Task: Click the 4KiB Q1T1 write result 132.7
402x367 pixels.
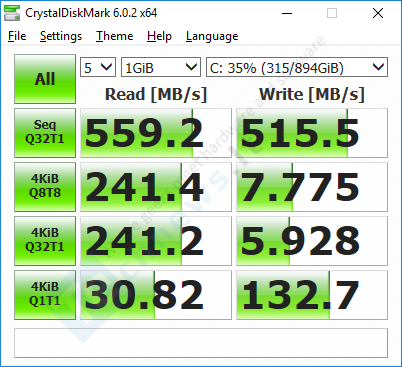Action: pos(312,295)
